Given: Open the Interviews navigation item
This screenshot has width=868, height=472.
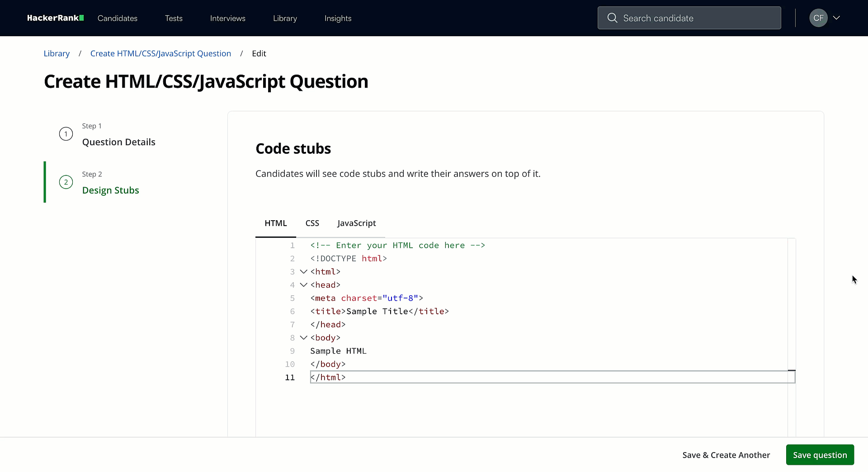Looking at the screenshot, I should tap(227, 18).
